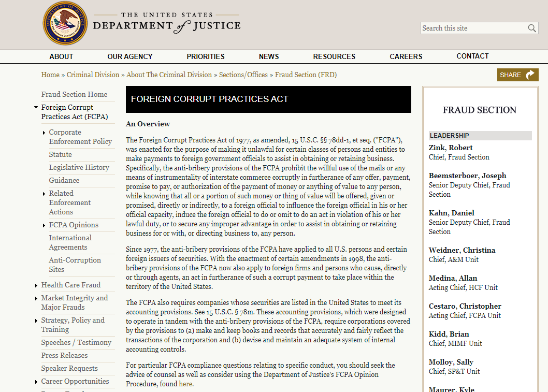Open the Contact menu
This screenshot has width=548, height=392.
click(x=472, y=56)
